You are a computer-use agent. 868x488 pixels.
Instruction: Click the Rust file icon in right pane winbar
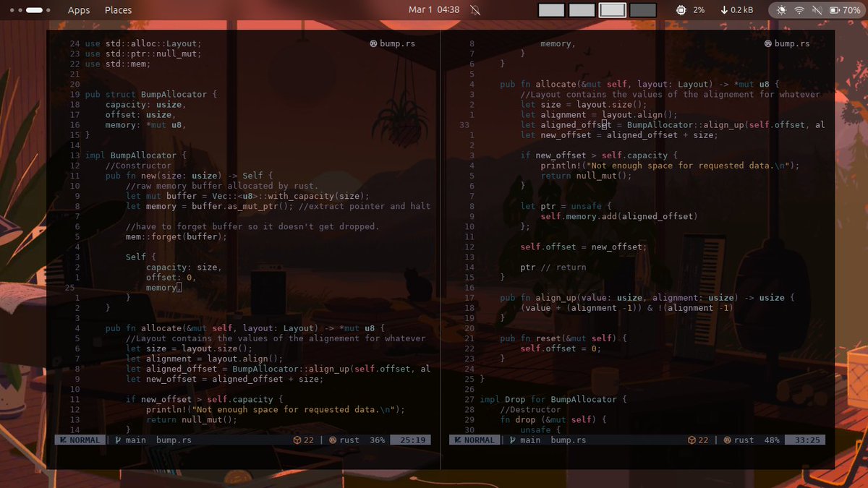click(x=768, y=43)
